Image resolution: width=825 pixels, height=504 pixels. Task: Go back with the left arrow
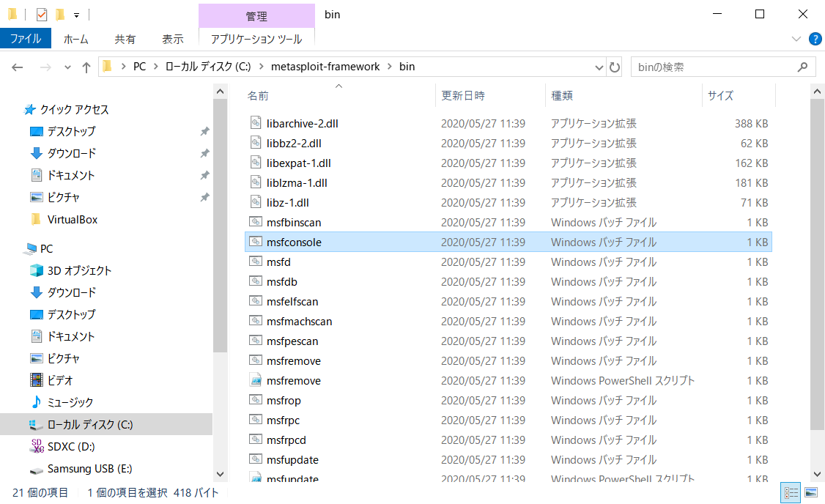18,67
